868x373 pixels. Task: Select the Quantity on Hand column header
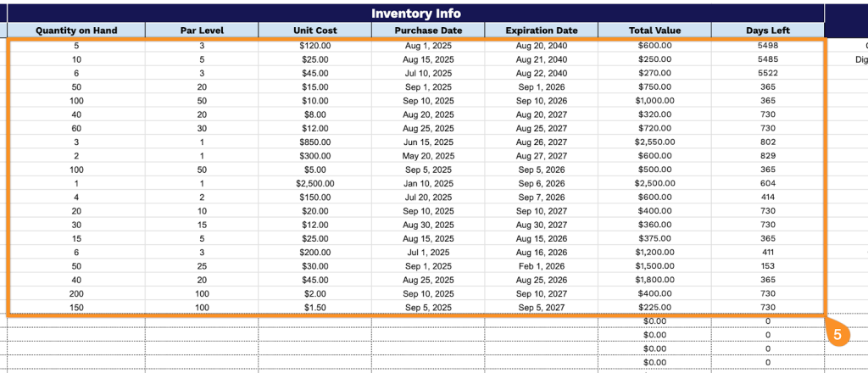(x=76, y=31)
